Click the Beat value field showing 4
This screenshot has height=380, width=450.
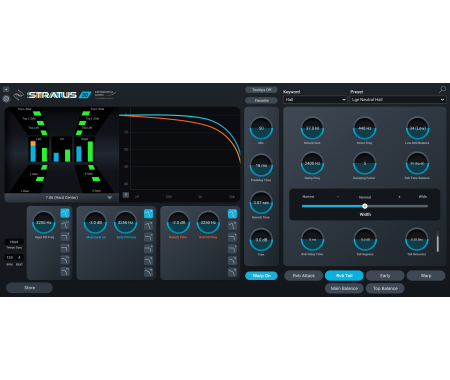(19, 257)
